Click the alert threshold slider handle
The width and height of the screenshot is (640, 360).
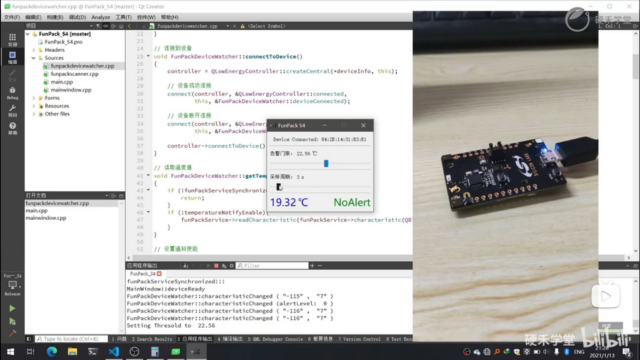click(326, 164)
